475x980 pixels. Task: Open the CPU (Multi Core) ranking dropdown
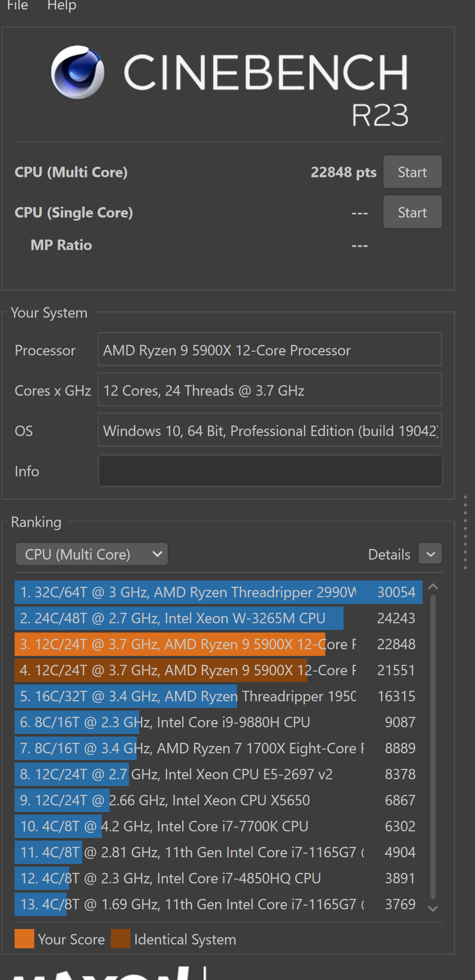click(x=92, y=555)
